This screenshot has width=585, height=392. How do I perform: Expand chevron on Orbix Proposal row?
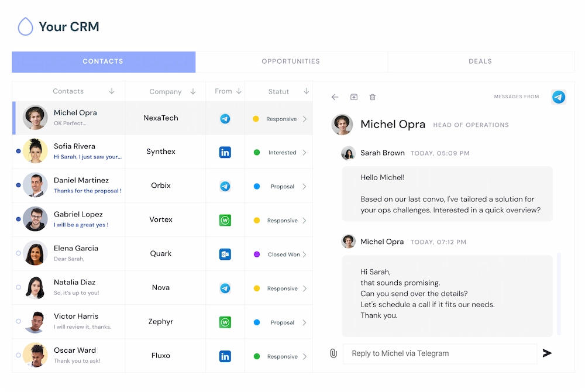coord(304,187)
